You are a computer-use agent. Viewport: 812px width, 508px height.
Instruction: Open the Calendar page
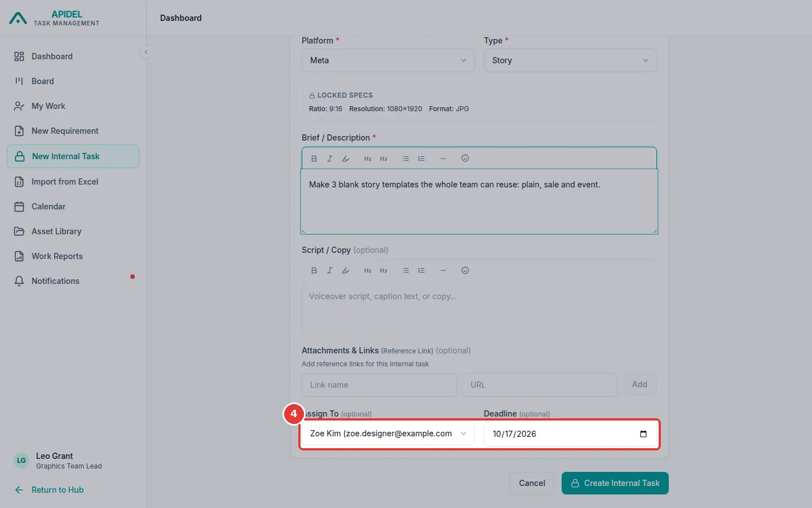73,207
